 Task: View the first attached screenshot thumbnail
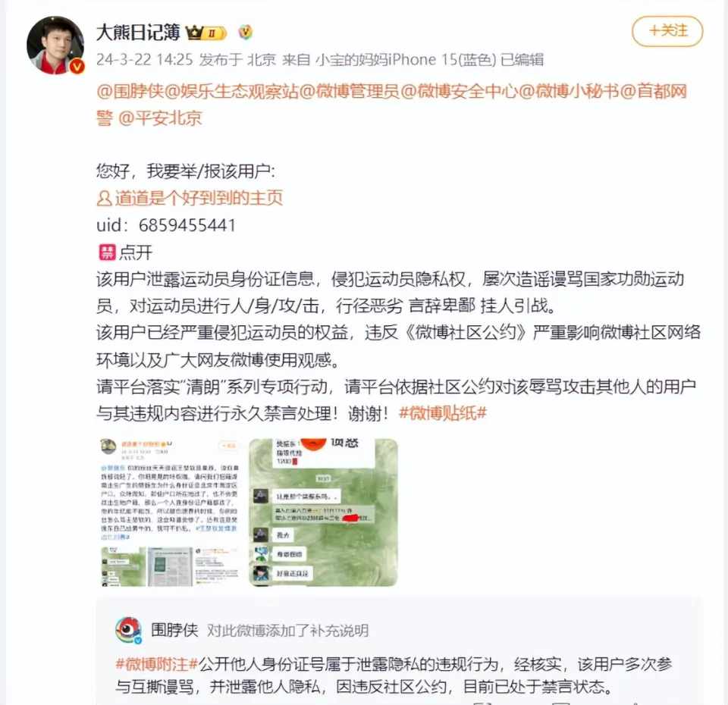click(x=171, y=512)
